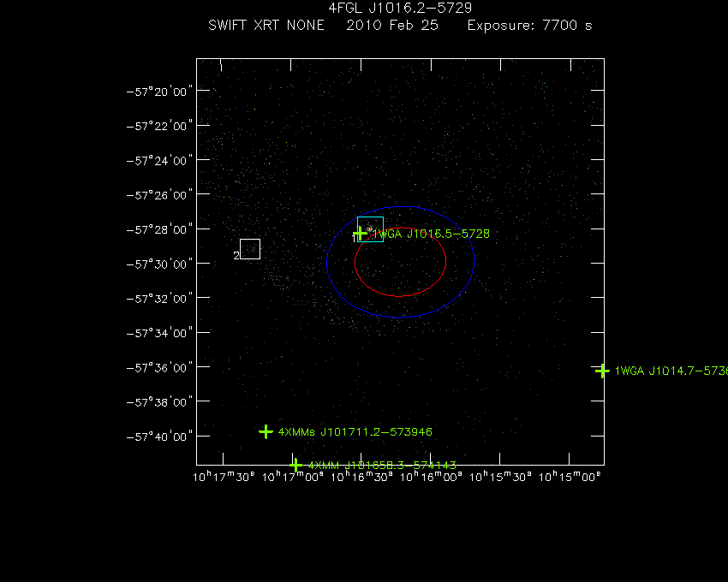Click the declination label -57°34'00"

pos(159,333)
